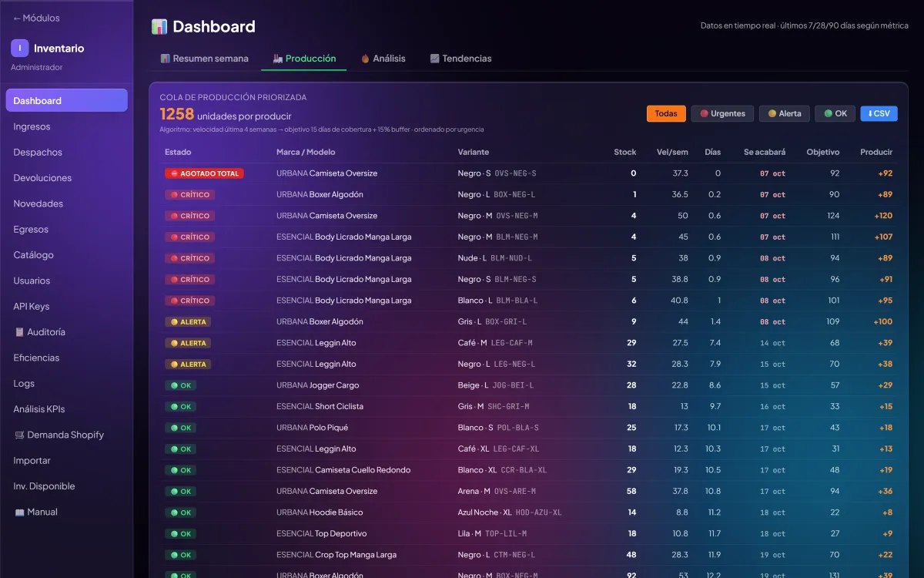Open the Catálogo section
Screen dimensions: 924x578
pos(67,255)
